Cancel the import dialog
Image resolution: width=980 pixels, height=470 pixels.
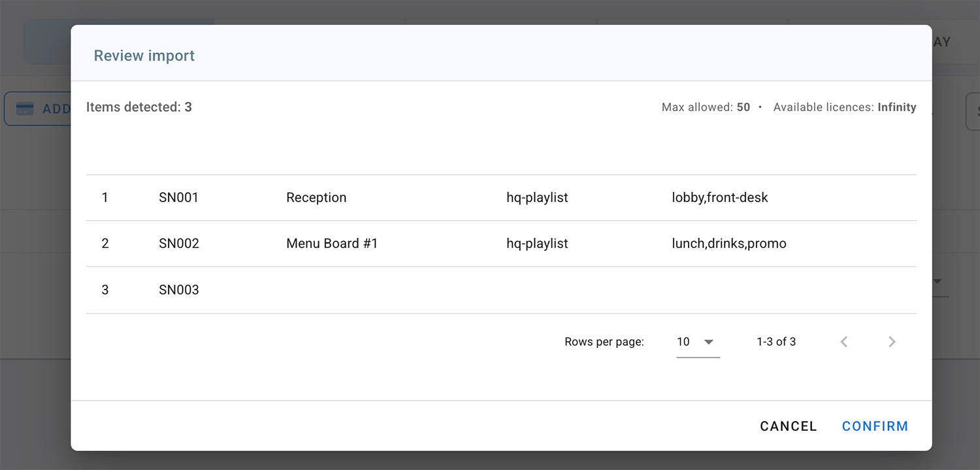coord(788,426)
